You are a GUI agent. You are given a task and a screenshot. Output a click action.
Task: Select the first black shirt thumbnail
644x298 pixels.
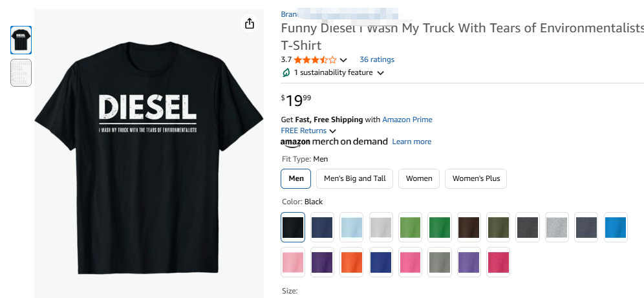tap(21, 40)
